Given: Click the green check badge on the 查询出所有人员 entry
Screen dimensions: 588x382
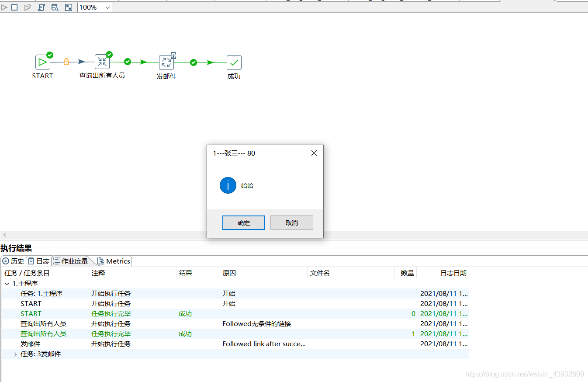Looking at the screenshot, I should [x=109, y=55].
